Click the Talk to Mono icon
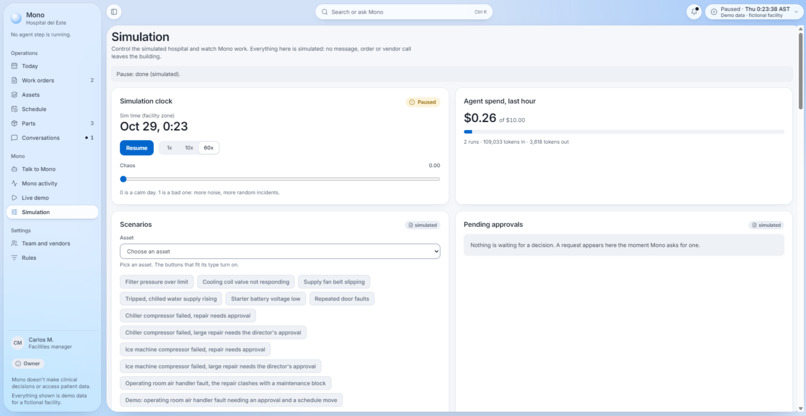Viewport: 806px width, 416px height. click(14, 169)
